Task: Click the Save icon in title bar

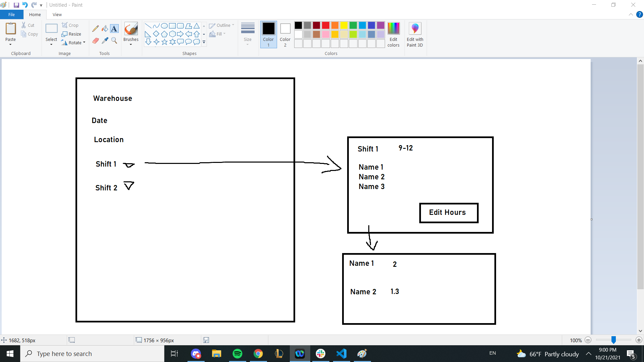Action: click(x=16, y=5)
